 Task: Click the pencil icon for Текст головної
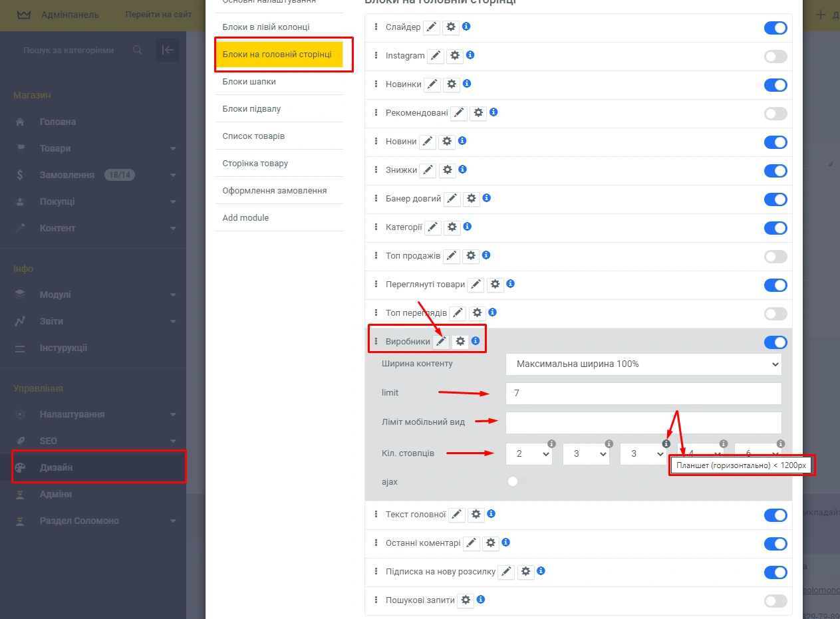456,515
